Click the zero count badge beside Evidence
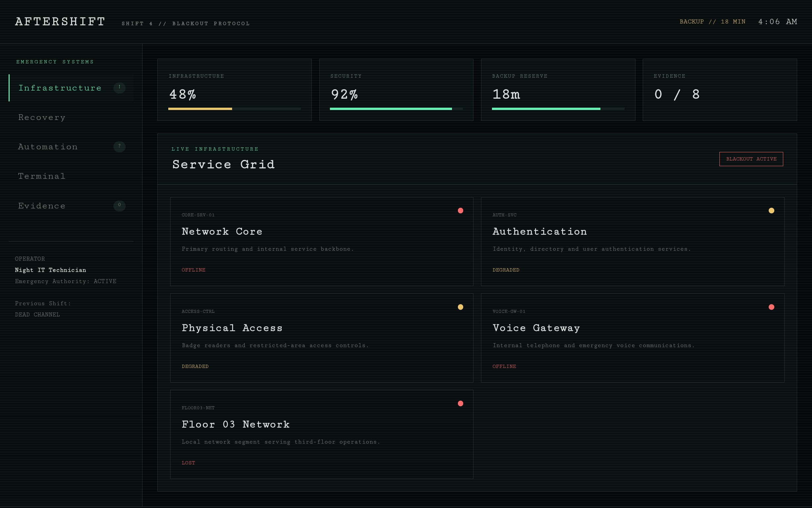The width and height of the screenshot is (812, 508). pyautogui.click(x=119, y=205)
